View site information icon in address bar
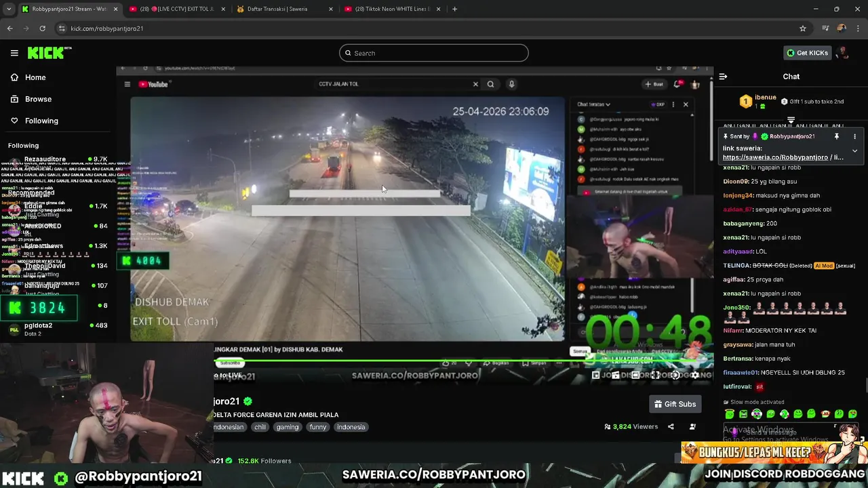 click(62, 28)
